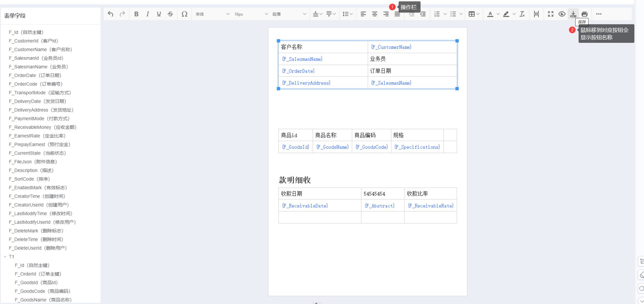
Task: Click the {F_Specifications} placeholder cell
Action: 417,147
